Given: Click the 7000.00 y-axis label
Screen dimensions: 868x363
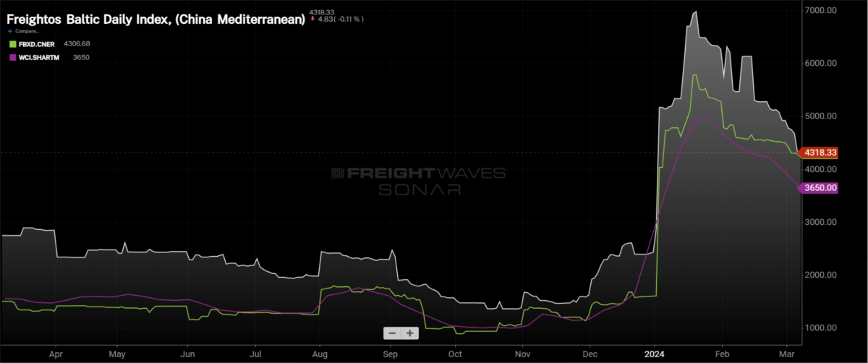Looking at the screenshot, I should (820, 10).
